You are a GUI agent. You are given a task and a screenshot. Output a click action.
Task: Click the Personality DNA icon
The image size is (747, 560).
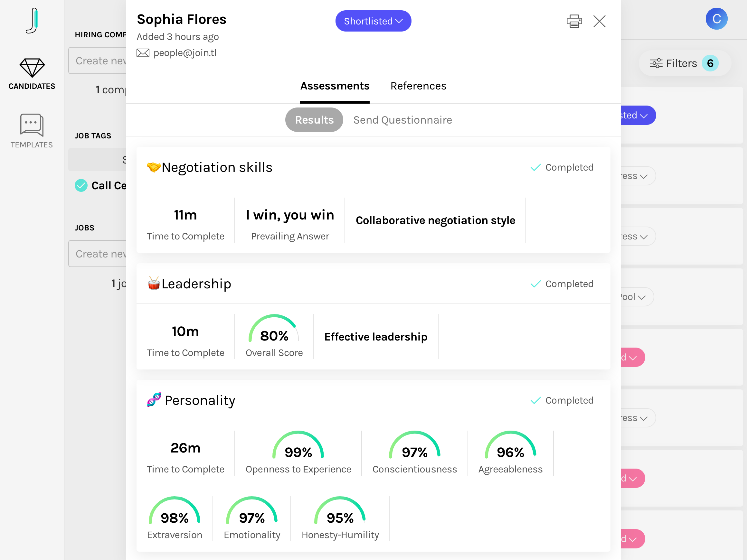[154, 400]
